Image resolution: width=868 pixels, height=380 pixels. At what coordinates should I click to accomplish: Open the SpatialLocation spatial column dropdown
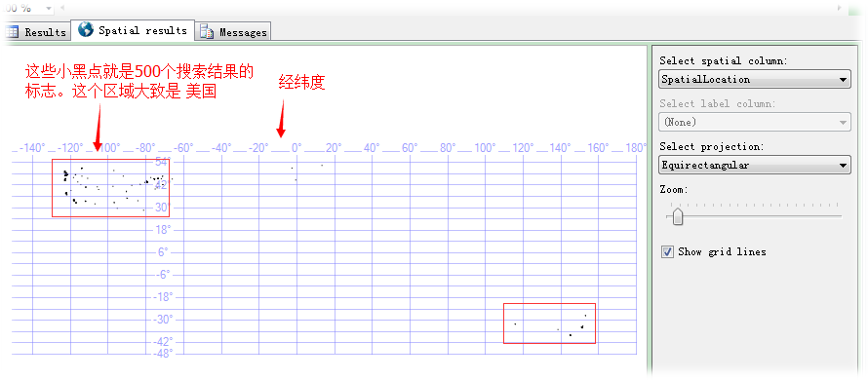[x=755, y=80]
